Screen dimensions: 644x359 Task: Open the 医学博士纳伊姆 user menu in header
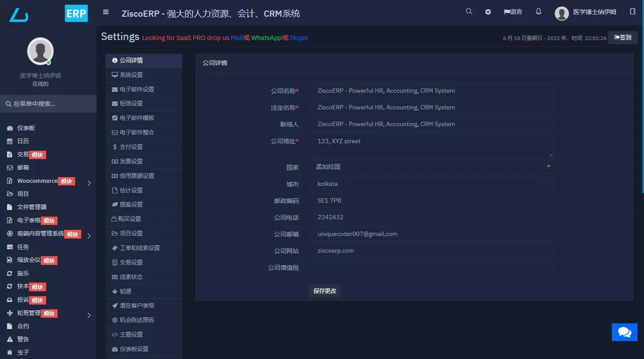click(x=586, y=13)
